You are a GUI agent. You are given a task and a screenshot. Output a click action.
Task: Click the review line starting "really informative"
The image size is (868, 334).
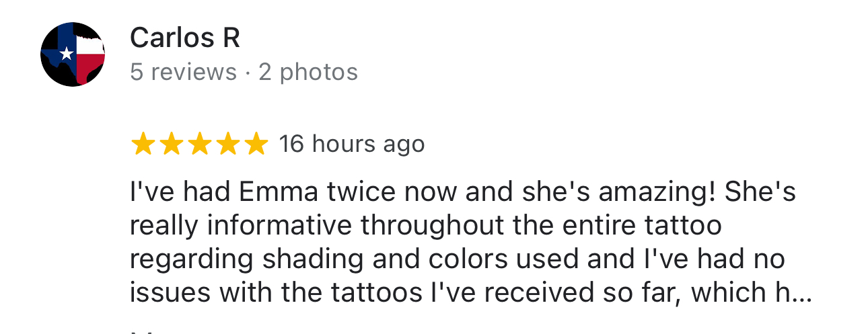(x=425, y=226)
